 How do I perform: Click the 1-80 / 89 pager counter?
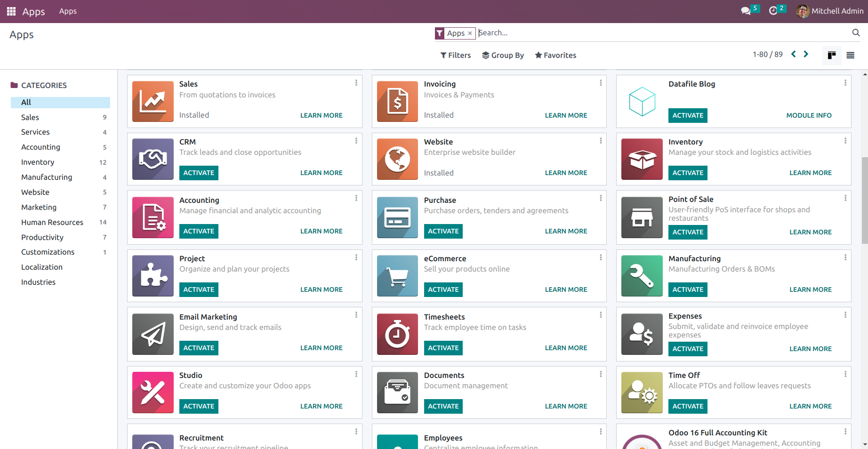pos(767,55)
